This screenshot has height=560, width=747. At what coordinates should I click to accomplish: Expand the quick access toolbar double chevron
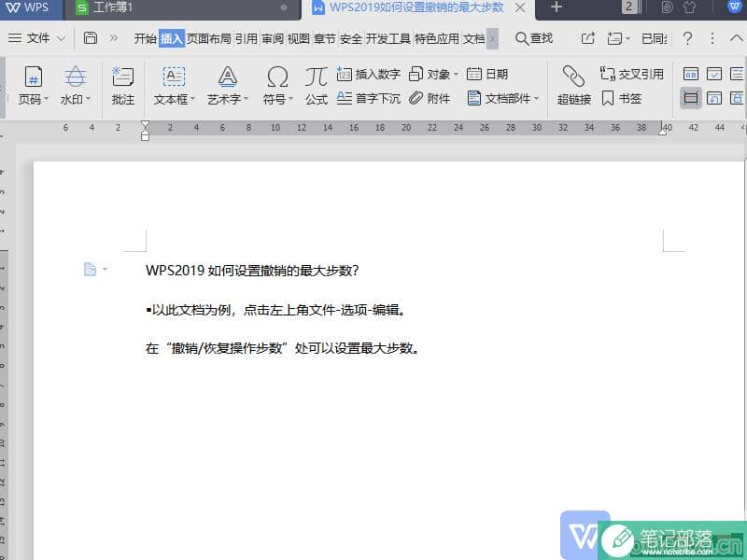pos(113,38)
